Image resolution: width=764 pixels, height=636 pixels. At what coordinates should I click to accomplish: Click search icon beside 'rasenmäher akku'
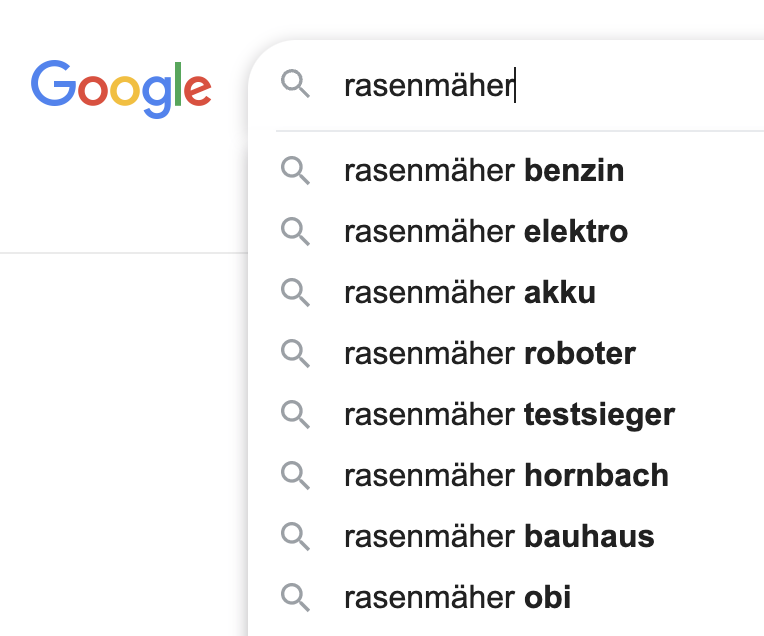[x=295, y=293]
